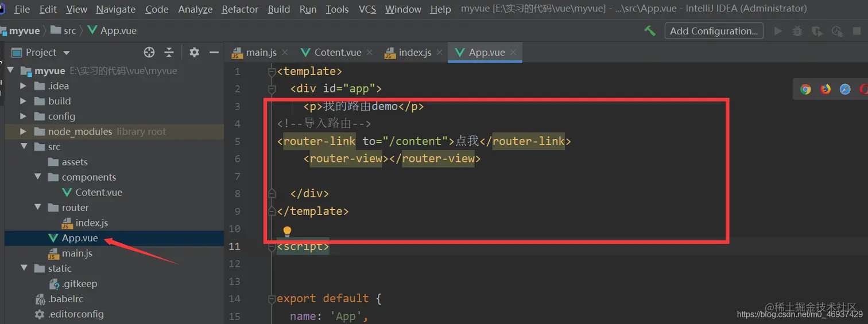Open Project panel settings gear
This screenshot has width=868, height=324.
tap(194, 52)
